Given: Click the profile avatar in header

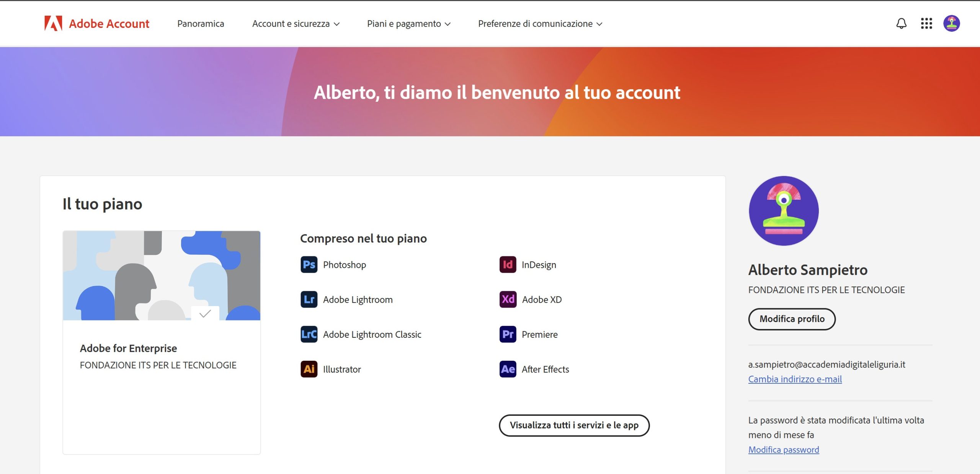Looking at the screenshot, I should point(951,23).
